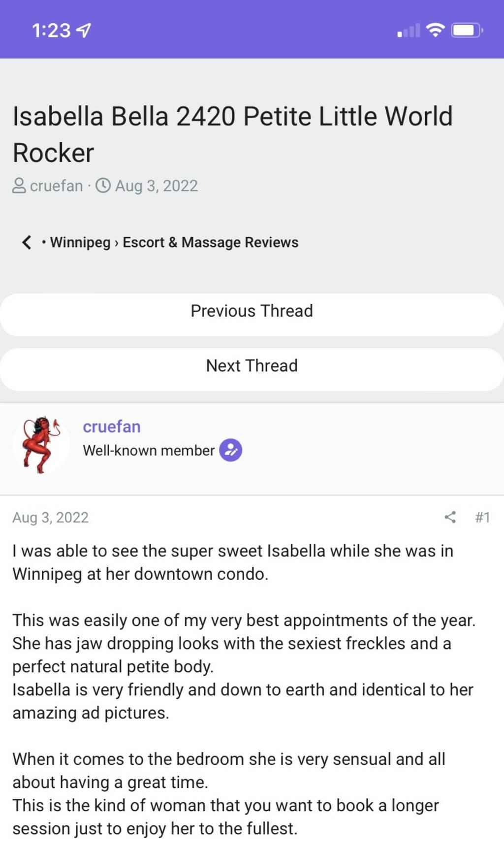
Task: Tap the Aug 3, 2022 post timestamp
Action: pyautogui.click(x=50, y=517)
